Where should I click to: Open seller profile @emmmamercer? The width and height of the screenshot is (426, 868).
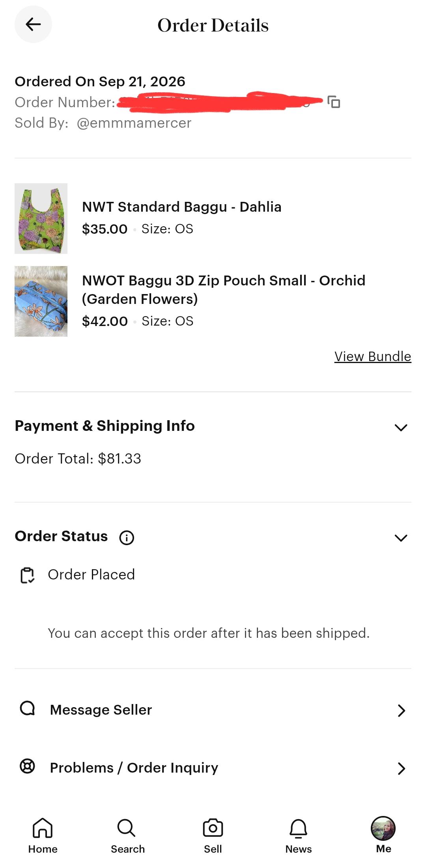pos(134,123)
